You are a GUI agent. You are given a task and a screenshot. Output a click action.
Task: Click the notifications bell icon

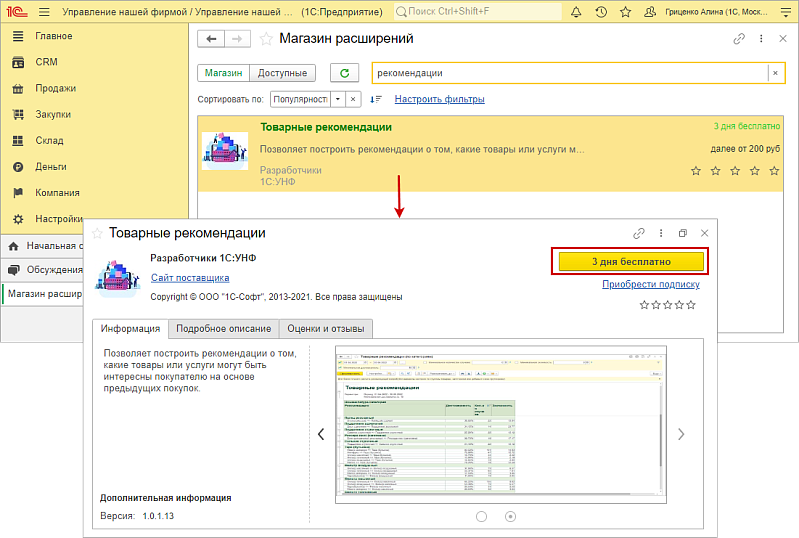pos(575,12)
